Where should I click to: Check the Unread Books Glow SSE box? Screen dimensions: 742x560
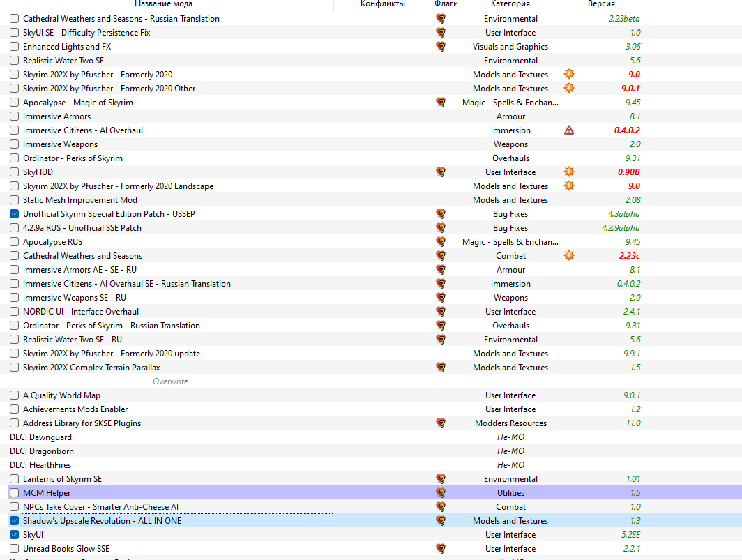tap(14, 549)
